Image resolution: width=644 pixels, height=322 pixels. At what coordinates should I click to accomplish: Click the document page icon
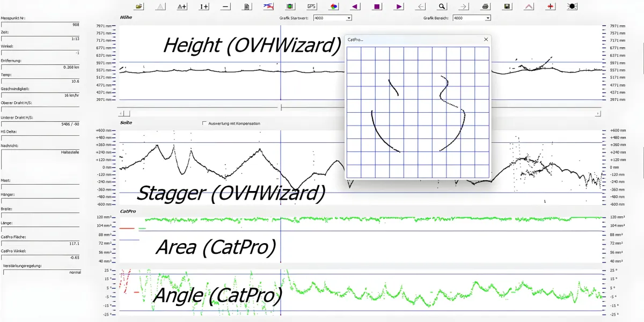pyautogui.click(x=246, y=6)
